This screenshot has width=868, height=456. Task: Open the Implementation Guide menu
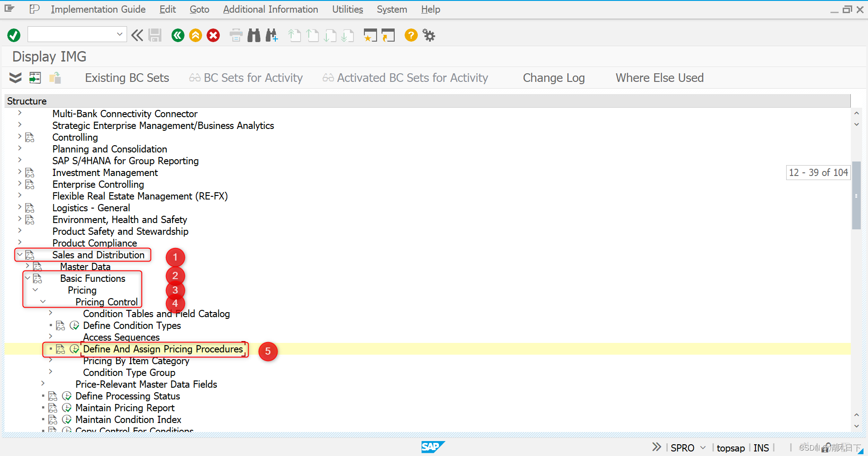pyautogui.click(x=98, y=9)
